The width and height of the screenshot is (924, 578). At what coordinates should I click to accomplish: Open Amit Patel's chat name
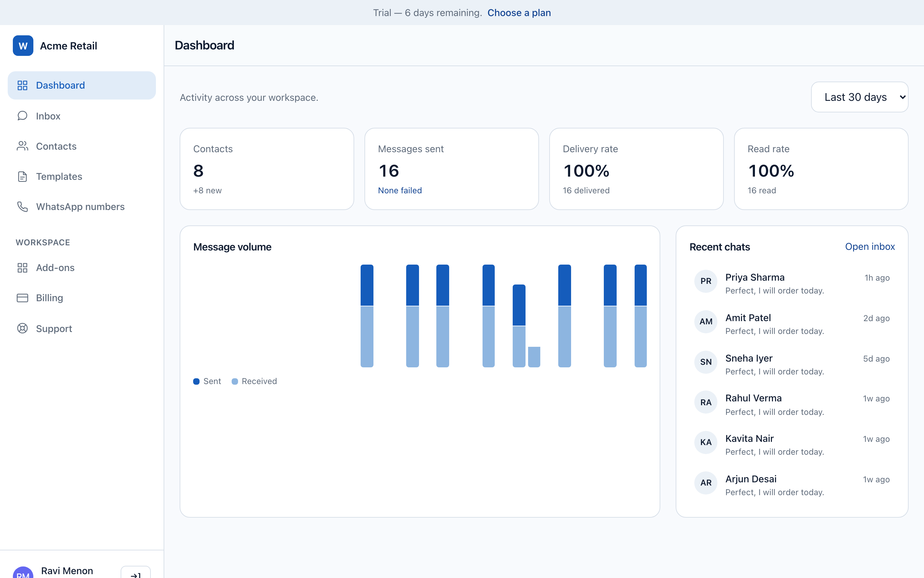point(748,318)
